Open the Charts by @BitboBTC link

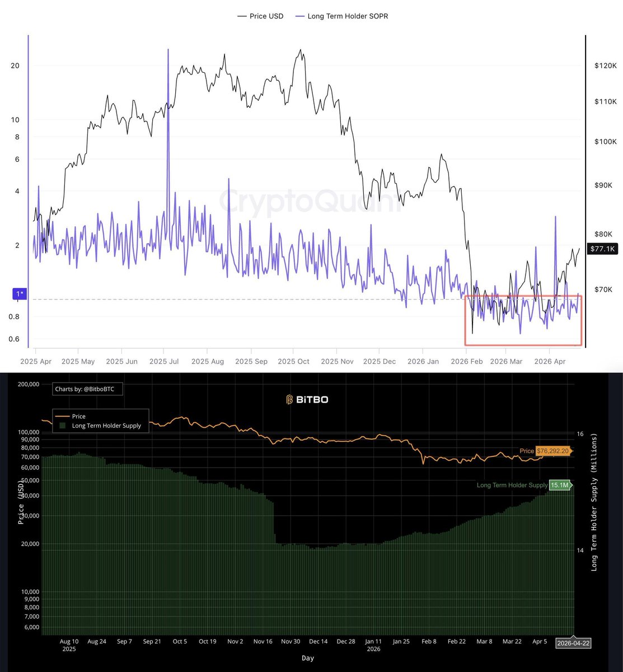87,388
